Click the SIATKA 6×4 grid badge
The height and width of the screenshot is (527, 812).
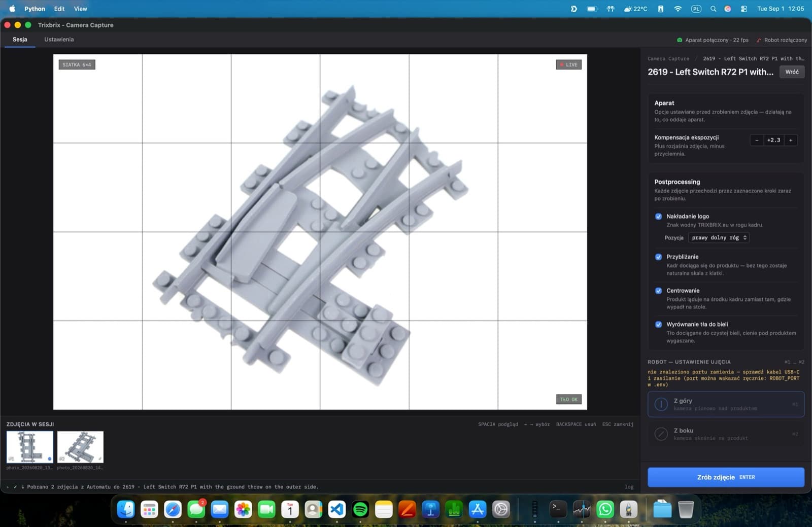(77, 64)
